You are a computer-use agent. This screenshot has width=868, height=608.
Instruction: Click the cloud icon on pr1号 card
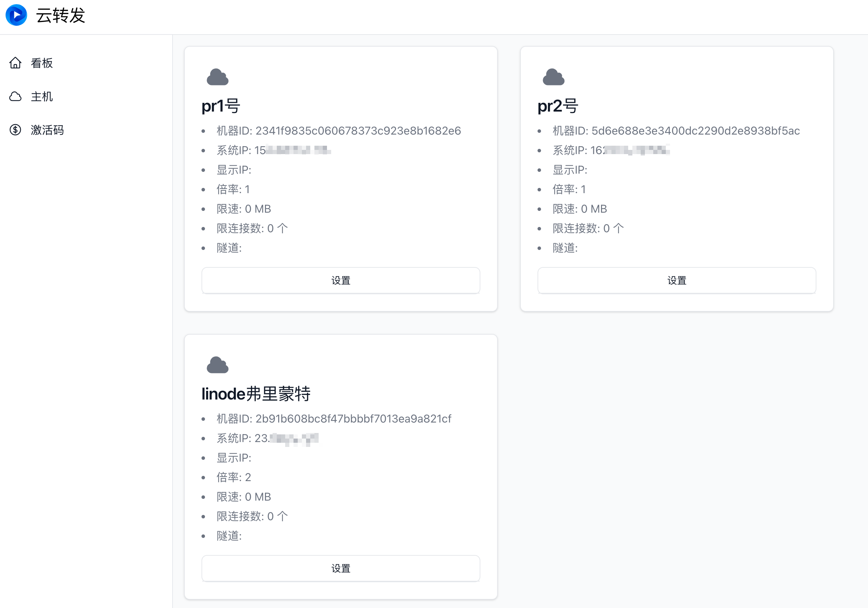pyautogui.click(x=218, y=77)
